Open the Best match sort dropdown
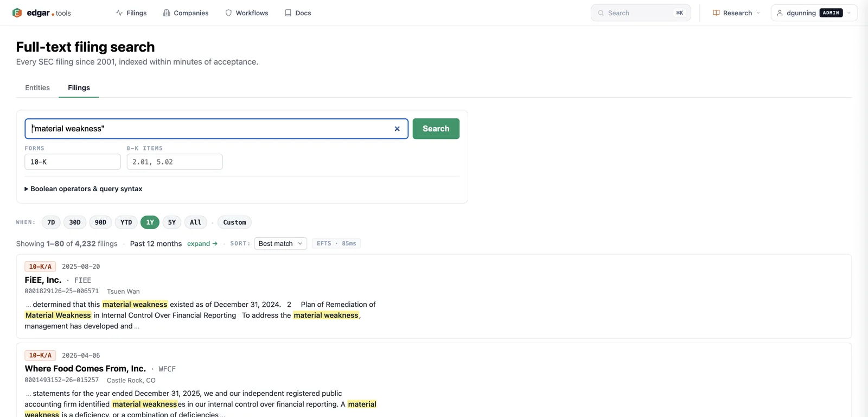The height and width of the screenshot is (417, 868). click(x=280, y=244)
